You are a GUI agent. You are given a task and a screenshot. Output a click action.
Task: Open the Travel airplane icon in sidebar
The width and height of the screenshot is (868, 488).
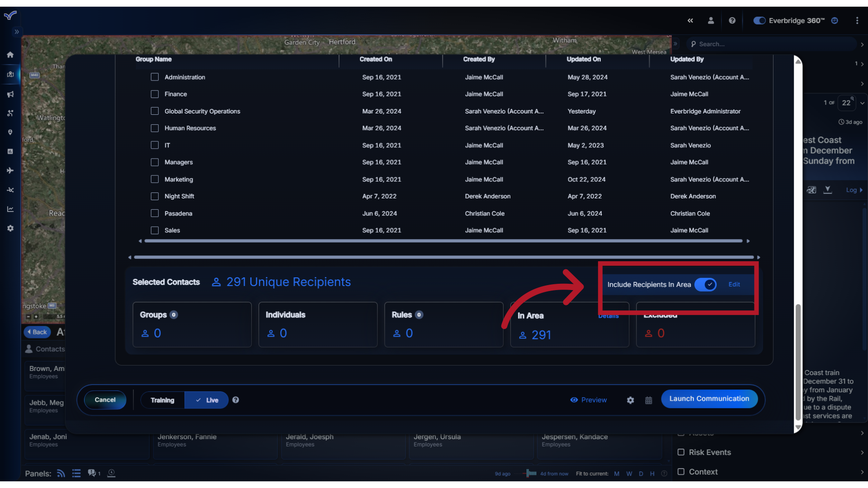10,170
